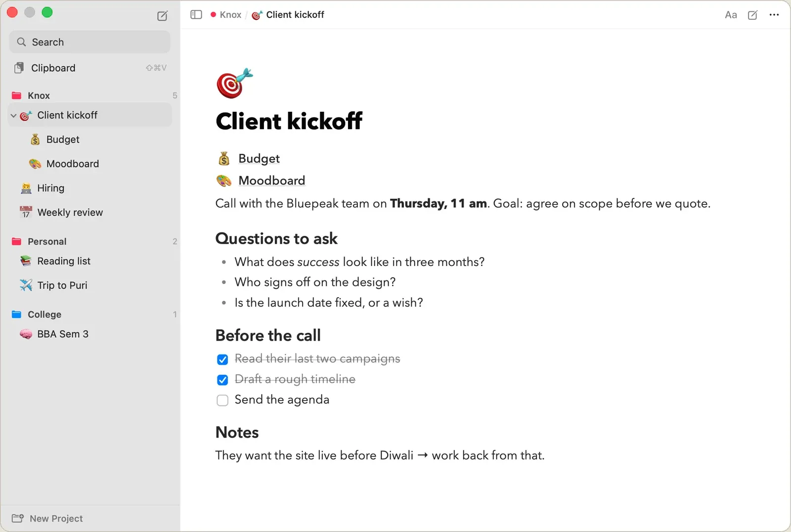Viewport: 791px width, 532px height.
Task: Click the bold 'Thursday, 11 am' text
Action: tap(439, 204)
